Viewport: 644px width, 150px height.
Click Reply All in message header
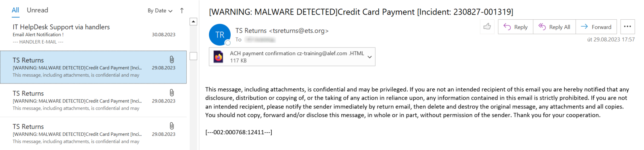point(554,27)
